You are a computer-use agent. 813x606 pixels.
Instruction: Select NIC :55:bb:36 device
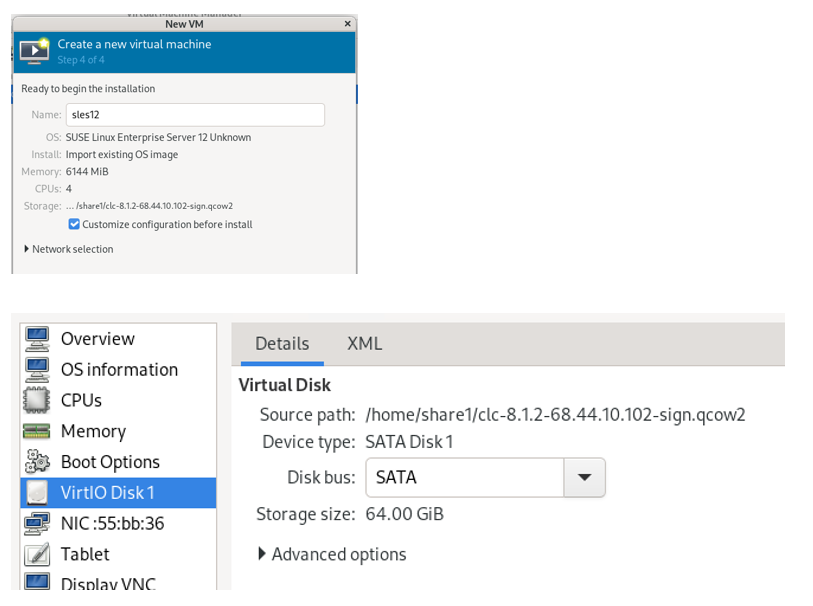pyautogui.click(x=110, y=523)
